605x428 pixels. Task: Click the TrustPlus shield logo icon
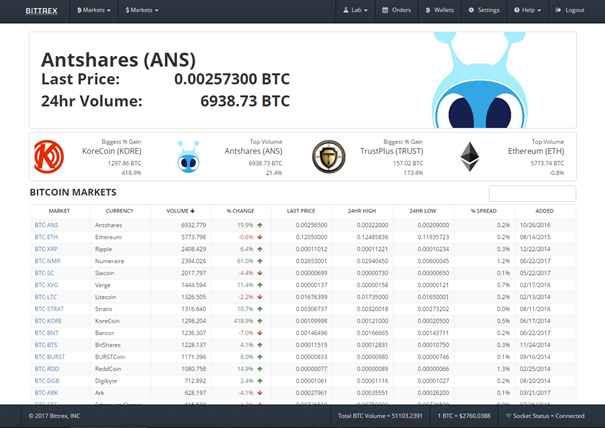(329, 156)
